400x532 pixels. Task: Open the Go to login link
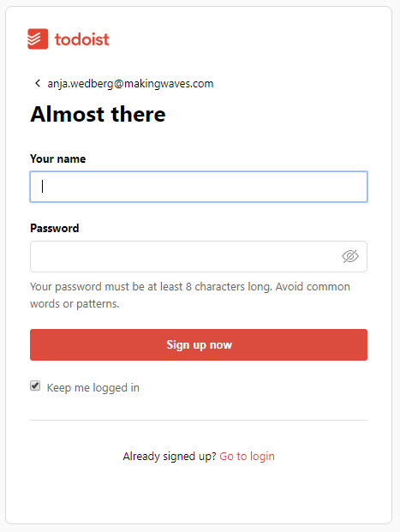click(x=247, y=457)
